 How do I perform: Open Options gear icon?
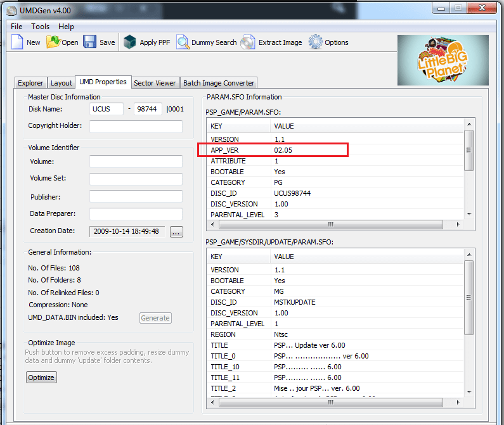(315, 42)
